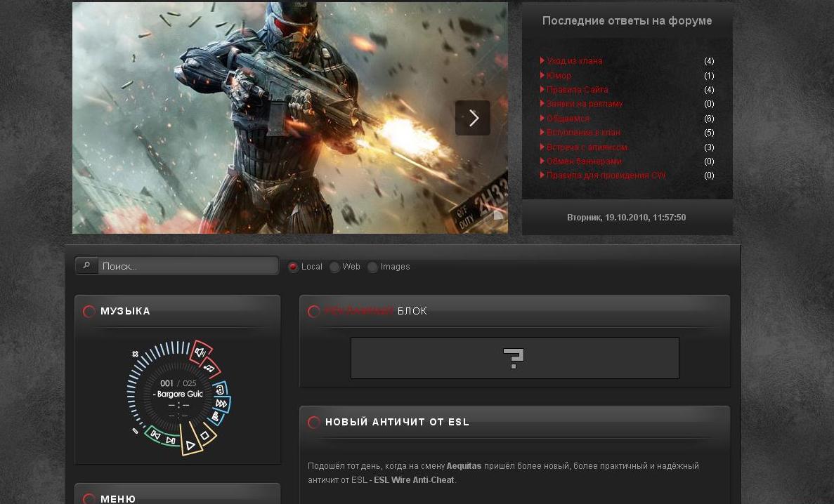Skip to previous track in music widget
The width and height of the screenshot is (834, 504).
[x=155, y=437]
